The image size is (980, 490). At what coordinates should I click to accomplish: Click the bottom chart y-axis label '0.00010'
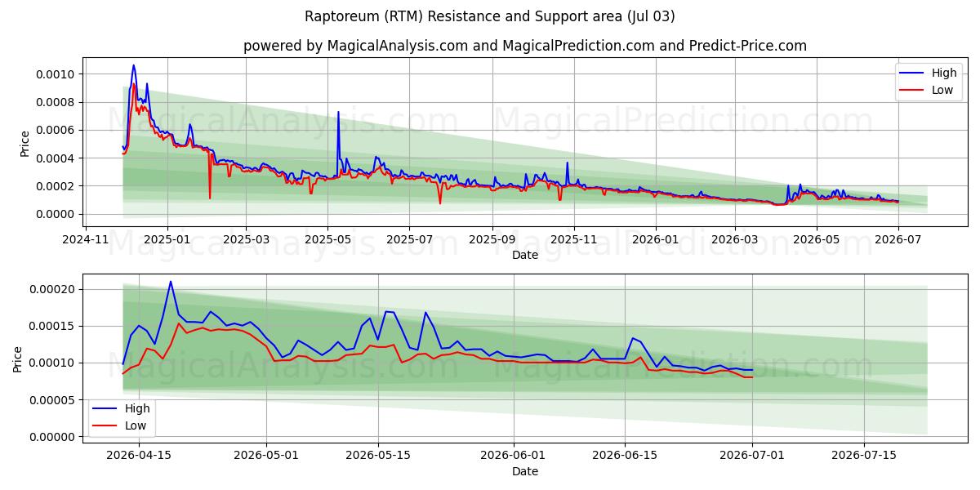[x=52, y=363]
